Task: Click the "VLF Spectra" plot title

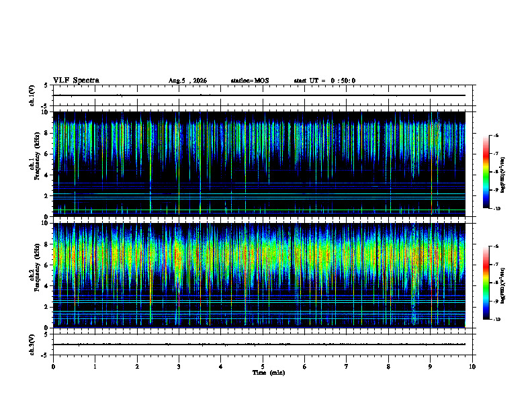Action: 76,81
